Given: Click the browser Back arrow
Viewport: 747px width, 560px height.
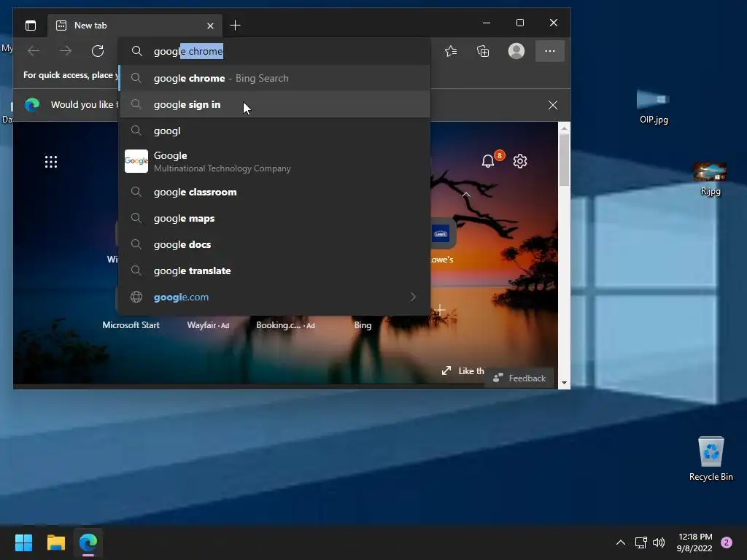Looking at the screenshot, I should coord(34,51).
